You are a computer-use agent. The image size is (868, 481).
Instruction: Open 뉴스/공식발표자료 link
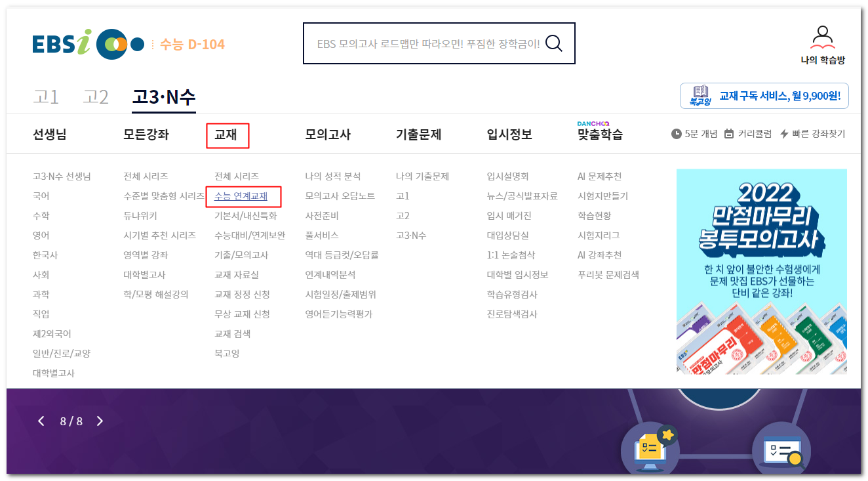523,196
